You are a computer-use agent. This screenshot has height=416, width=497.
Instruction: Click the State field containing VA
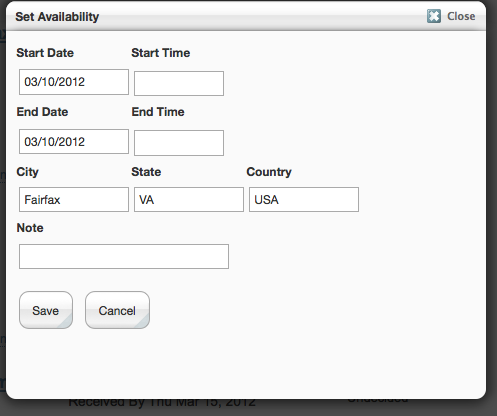[x=189, y=199]
